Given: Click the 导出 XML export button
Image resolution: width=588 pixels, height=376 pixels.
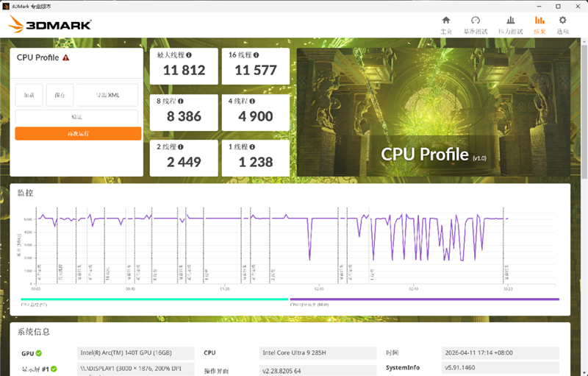Looking at the screenshot, I should click(x=107, y=96).
